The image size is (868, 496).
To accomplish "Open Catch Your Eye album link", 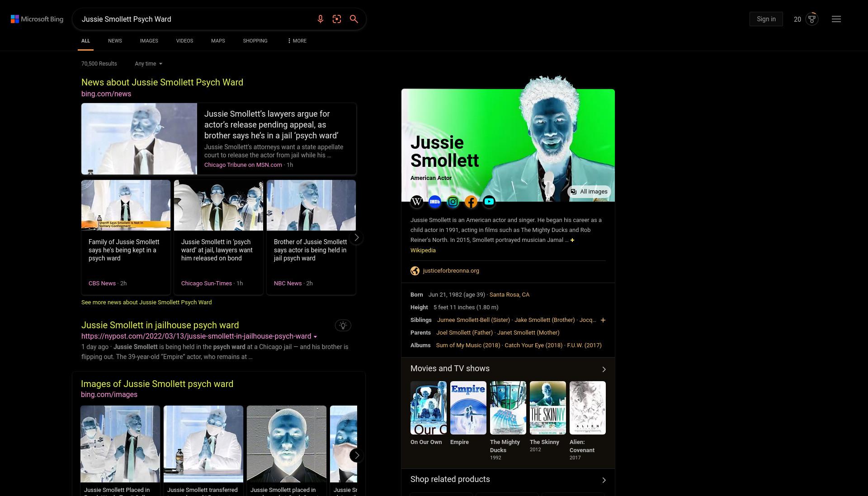I will pos(533,345).
